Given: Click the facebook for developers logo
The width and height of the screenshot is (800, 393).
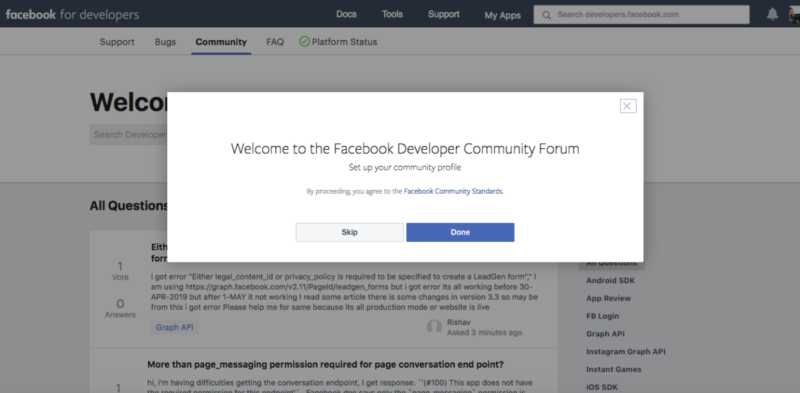Looking at the screenshot, I should pos(72,14).
